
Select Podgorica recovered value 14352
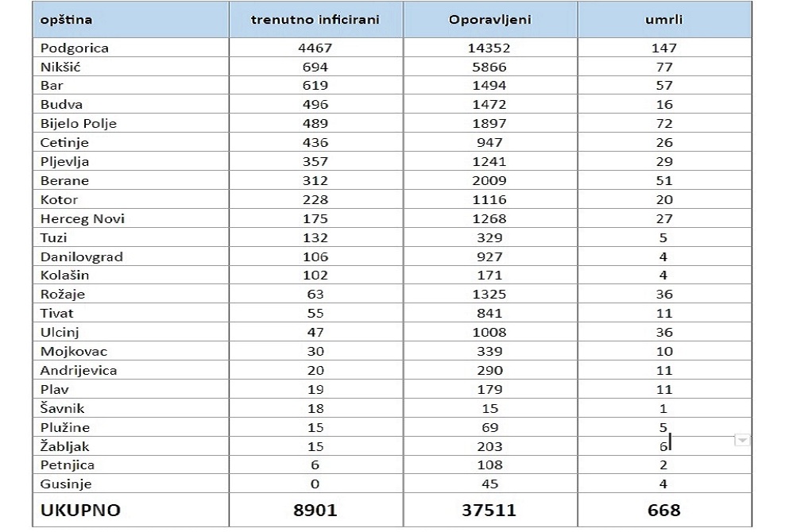489,48
